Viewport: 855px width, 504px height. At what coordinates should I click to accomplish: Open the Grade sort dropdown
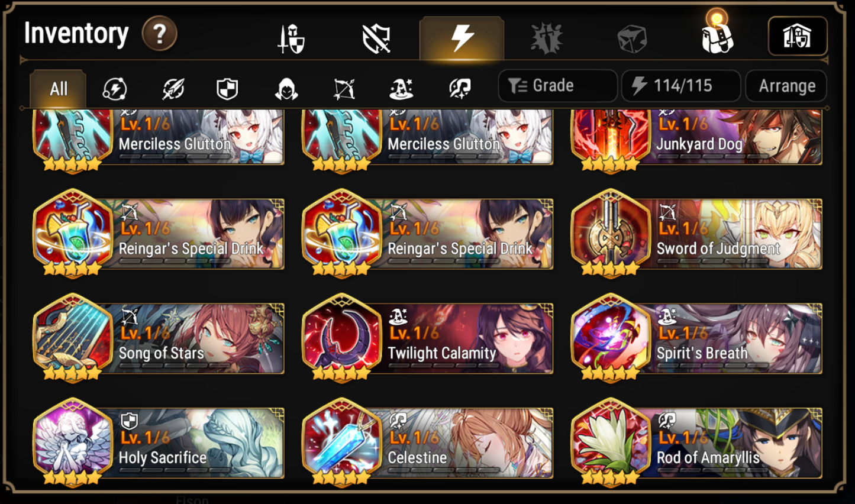[x=558, y=86]
